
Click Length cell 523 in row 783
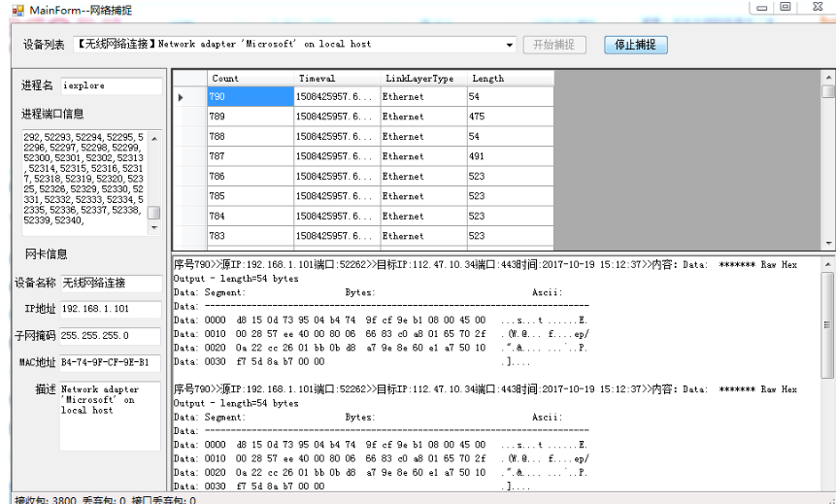coord(510,236)
